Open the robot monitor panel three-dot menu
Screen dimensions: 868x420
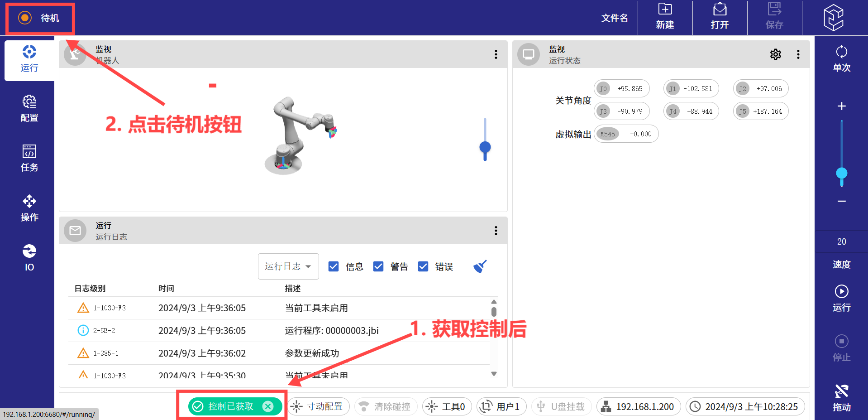click(x=496, y=54)
